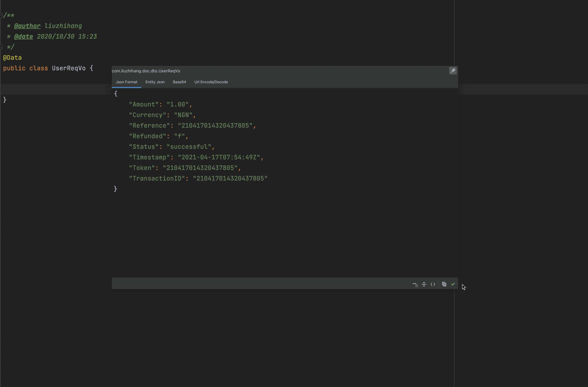Click the curly braces format icon

tap(433, 284)
